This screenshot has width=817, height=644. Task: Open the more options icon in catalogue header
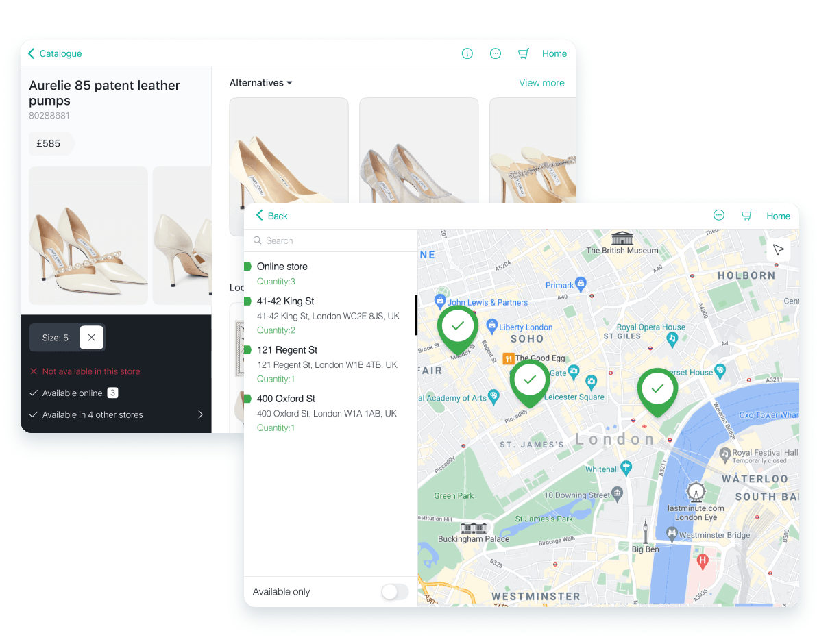point(496,53)
